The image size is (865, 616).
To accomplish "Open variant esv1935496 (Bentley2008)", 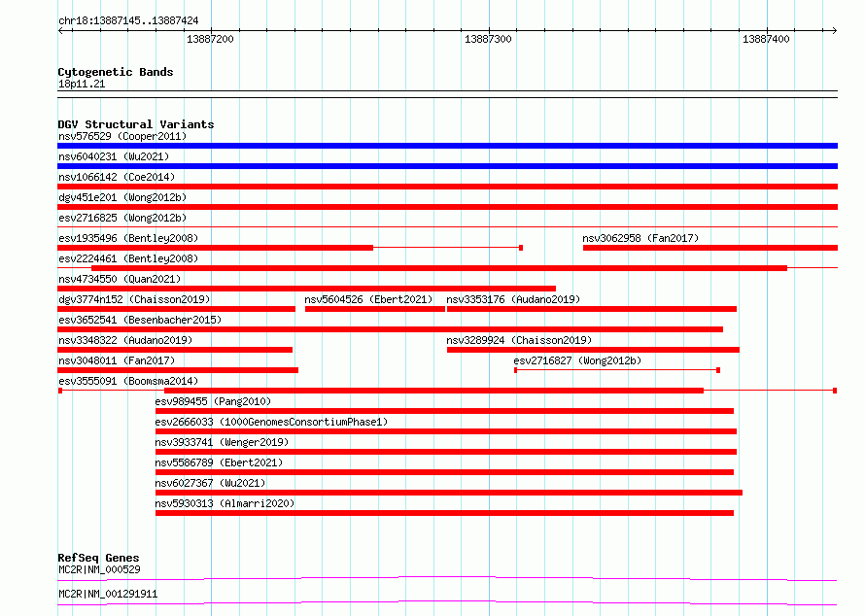I will (x=128, y=238).
